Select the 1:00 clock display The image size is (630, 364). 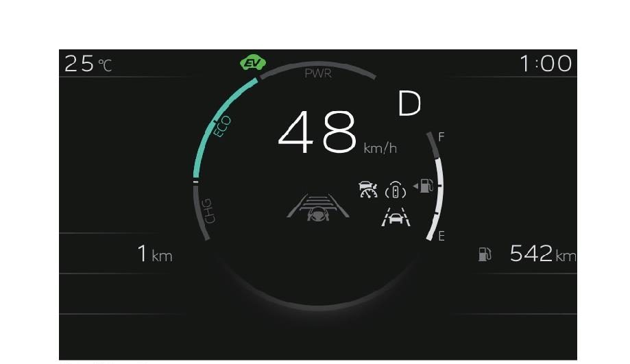[546, 64]
